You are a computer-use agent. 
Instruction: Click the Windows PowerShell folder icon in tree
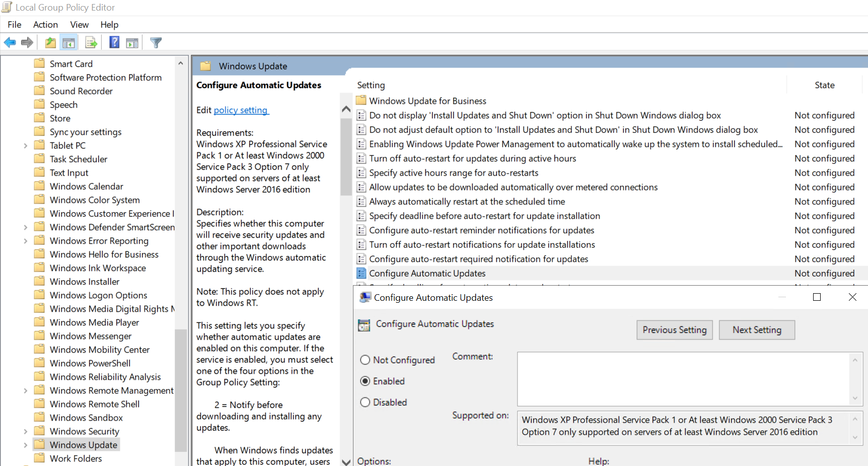point(39,363)
